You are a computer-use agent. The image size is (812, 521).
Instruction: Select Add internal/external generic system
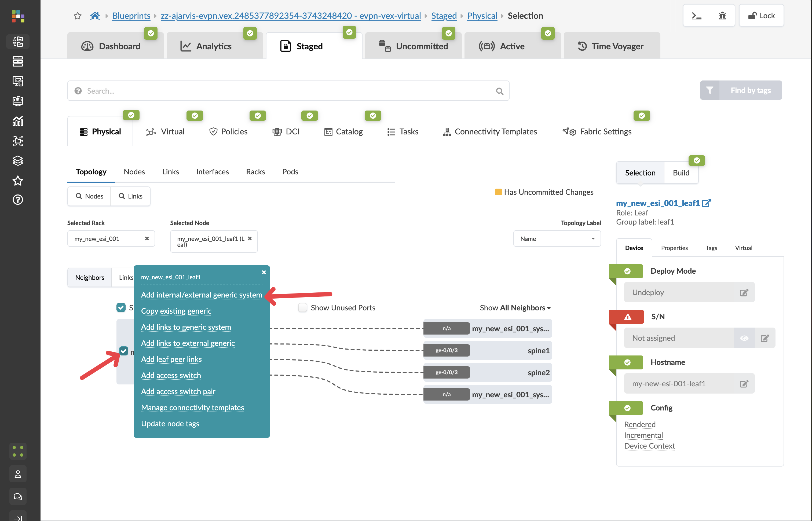point(201,295)
